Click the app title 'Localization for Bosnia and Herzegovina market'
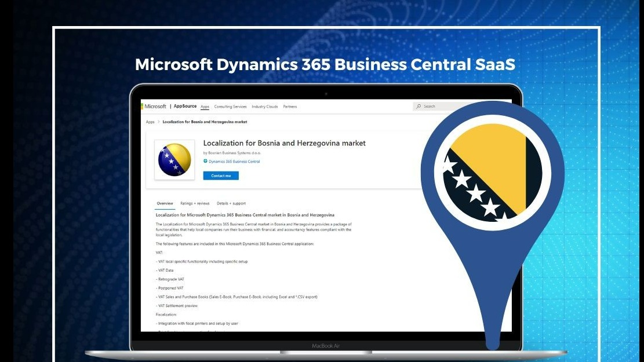This screenshot has width=644, height=362. [x=284, y=143]
